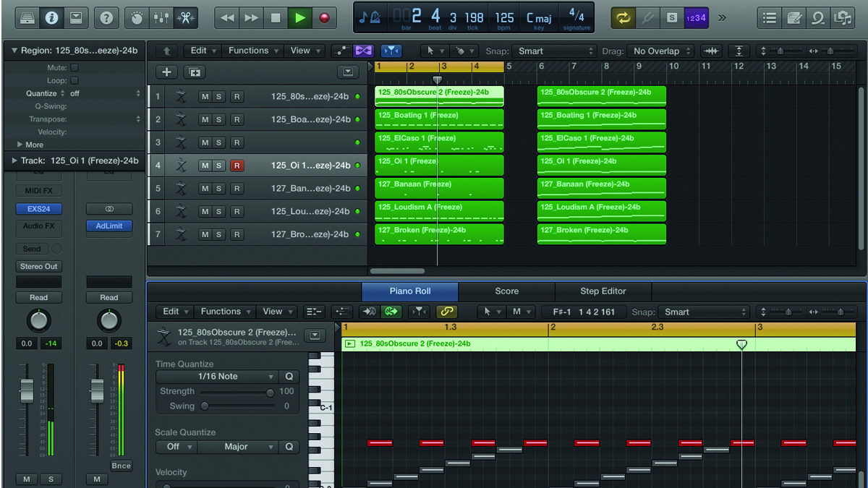The height and width of the screenshot is (488, 868).
Task: Open Smart Controls knob button
Action: pyautogui.click(x=136, y=18)
